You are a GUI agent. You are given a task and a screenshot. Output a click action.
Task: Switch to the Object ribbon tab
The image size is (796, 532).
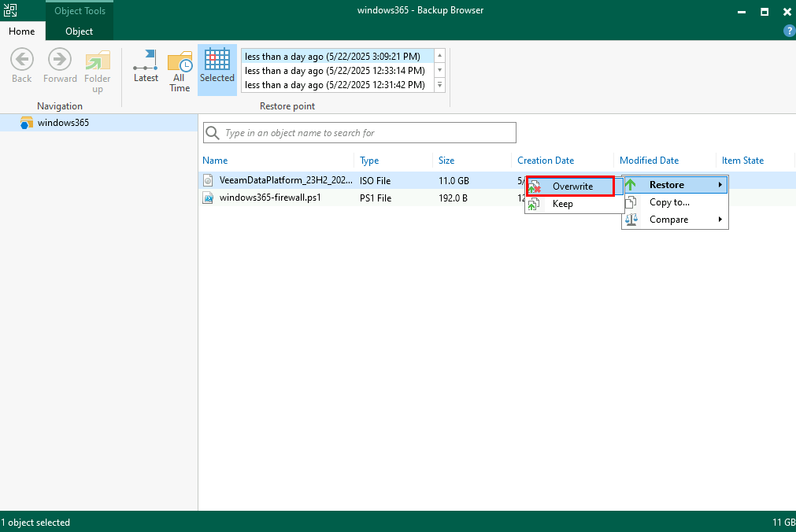pyautogui.click(x=80, y=31)
